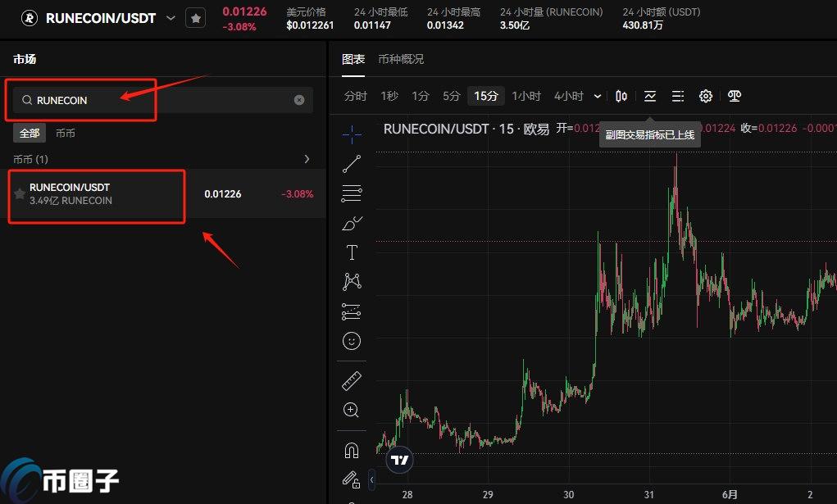Screen dimensions: 837x504
Task: Click the zoom in magnifier tool
Action: [x=352, y=410]
